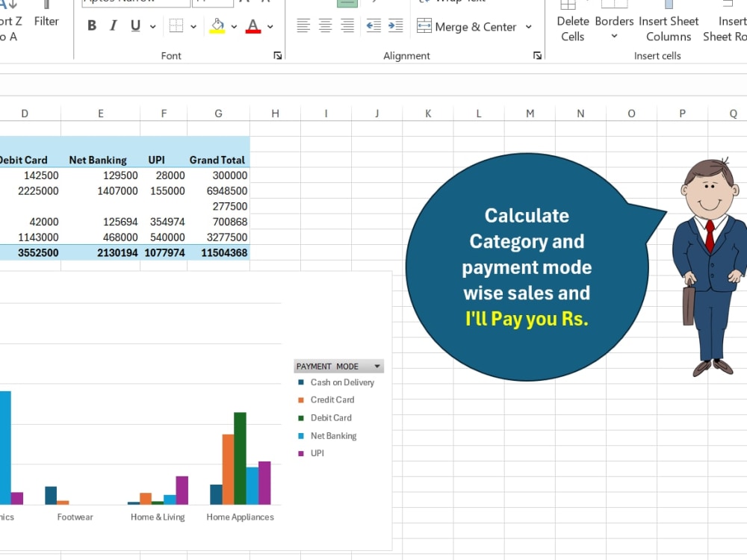
Task: Select Credit Card legend entry
Action: (326, 400)
